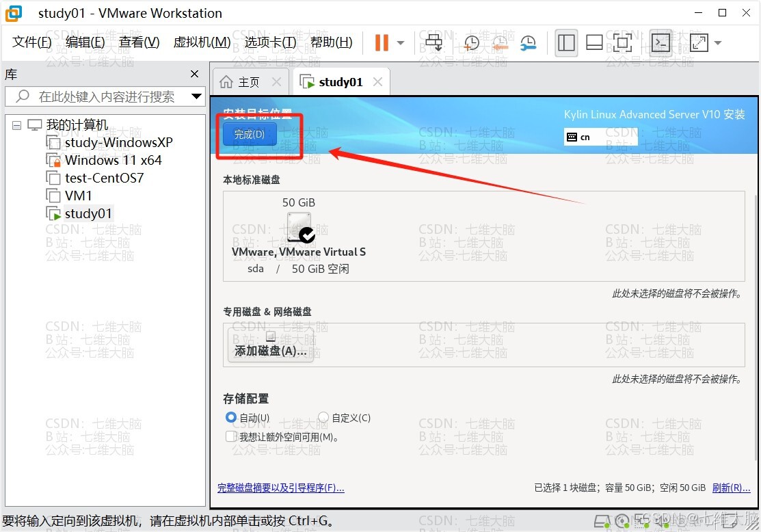
Task: Open the 虚拟机(M) menu
Action: click(202, 42)
